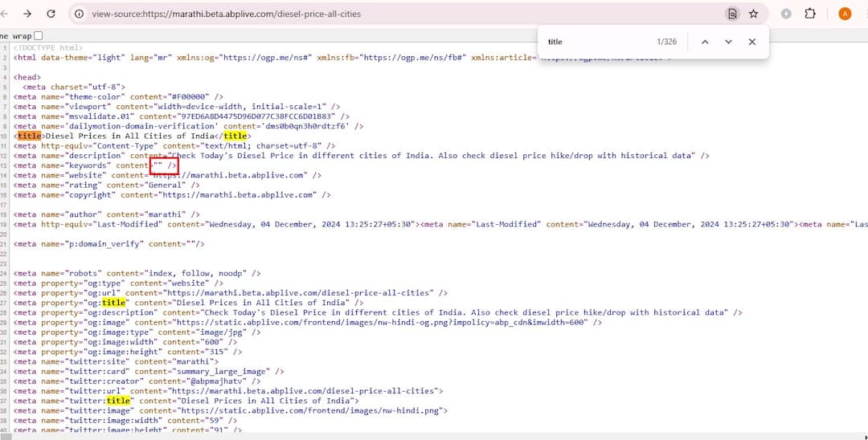Click the html data-theme="light" tag line
The image size is (868, 440).
[x=342, y=58]
